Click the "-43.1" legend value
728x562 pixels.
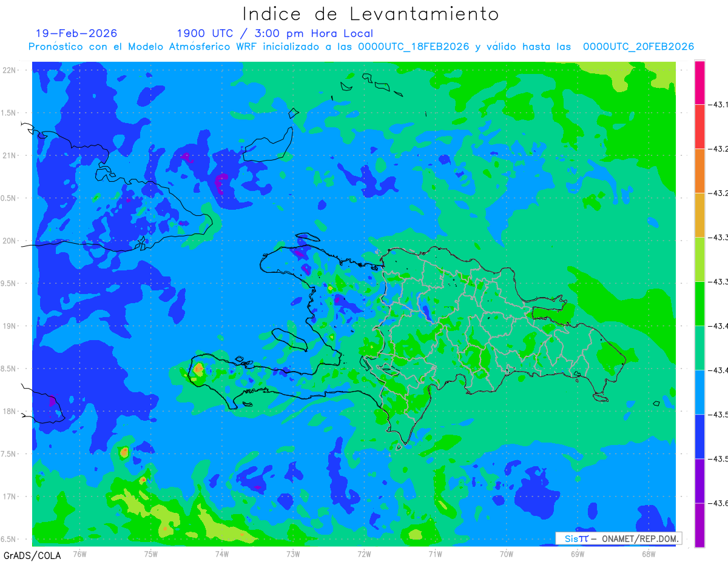719,105
